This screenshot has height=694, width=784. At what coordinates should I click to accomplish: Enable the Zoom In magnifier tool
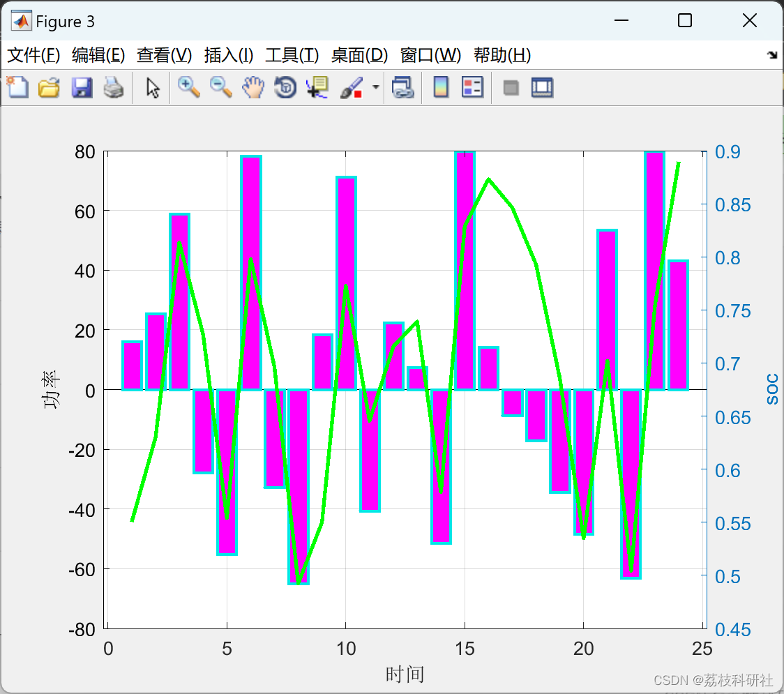189,87
